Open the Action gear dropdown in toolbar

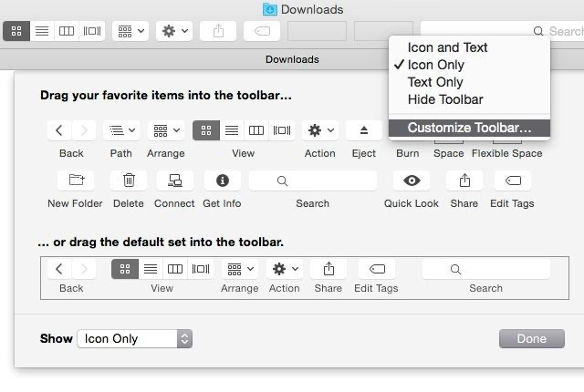(x=173, y=31)
